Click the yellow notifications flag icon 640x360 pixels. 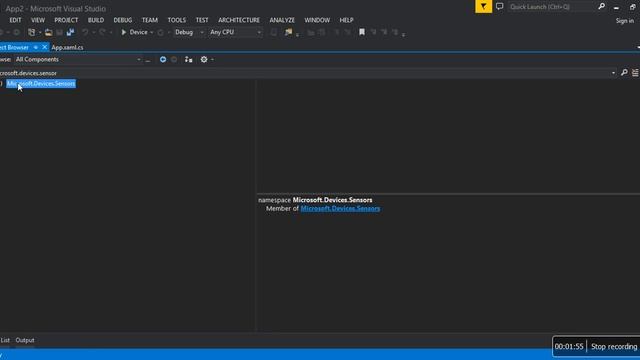pos(483,7)
